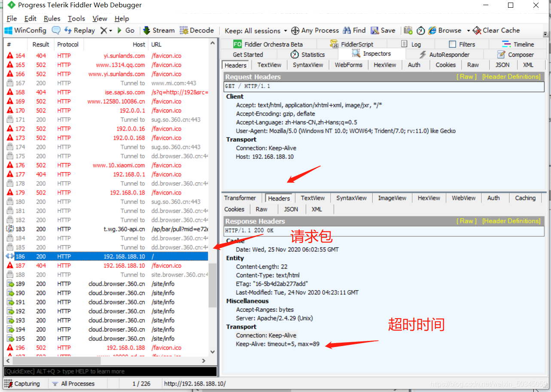Click scroll down arrow of session list

[212, 352]
